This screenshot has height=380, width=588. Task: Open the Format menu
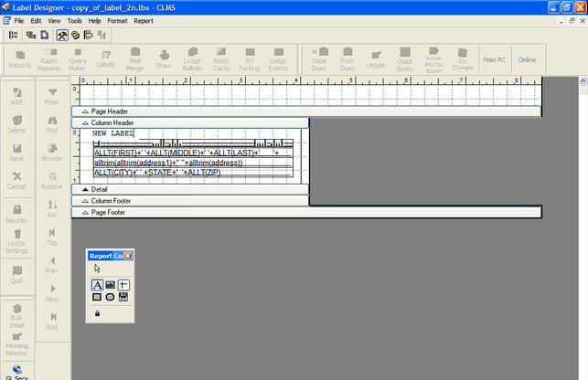(117, 20)
